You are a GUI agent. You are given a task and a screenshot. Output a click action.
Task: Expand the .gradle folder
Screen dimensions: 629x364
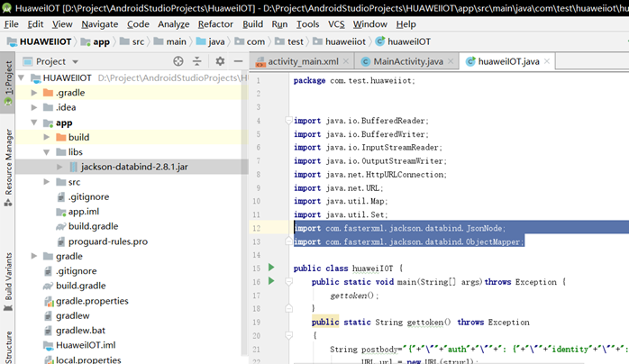coord(34,93)
